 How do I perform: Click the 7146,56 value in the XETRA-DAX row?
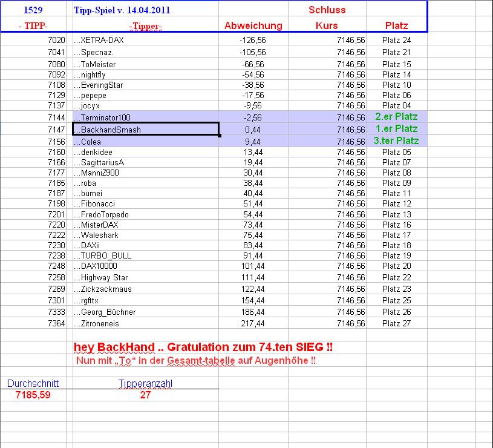pos(351,40)
